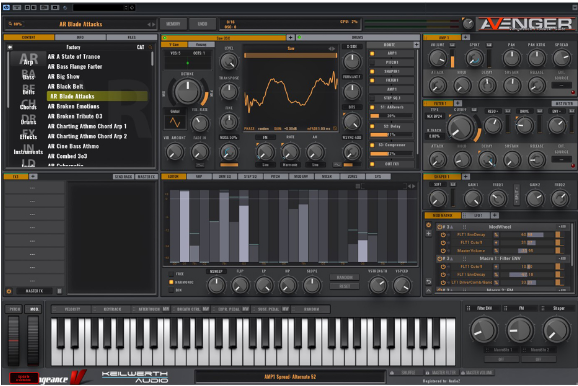Toggle the Master Volume mod row power icon

pyautogui.click(x=443, y=251)
